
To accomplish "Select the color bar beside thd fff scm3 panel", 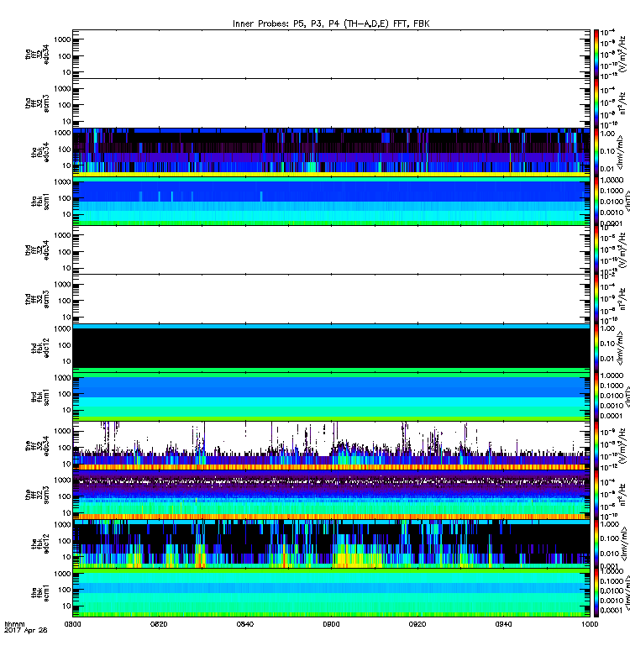I will [596, 299].
